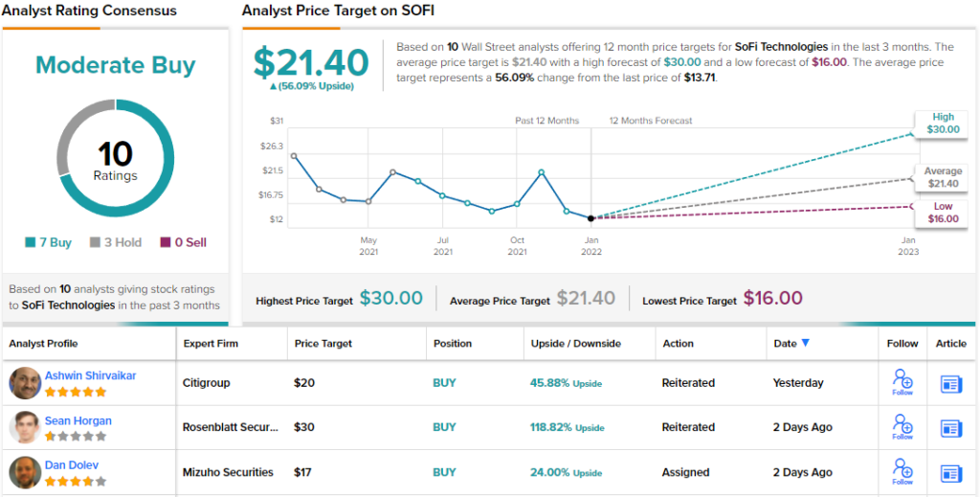Click Dan Dolev's profile photo

coord(25,472)
